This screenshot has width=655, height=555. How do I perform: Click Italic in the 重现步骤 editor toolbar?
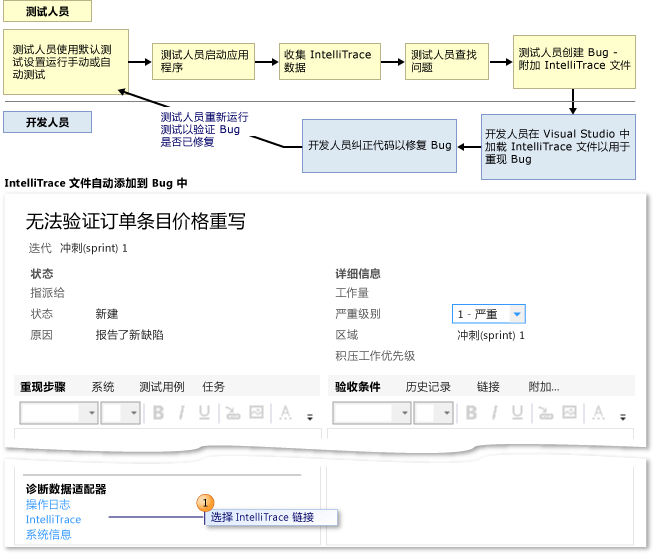coord(181,413)
